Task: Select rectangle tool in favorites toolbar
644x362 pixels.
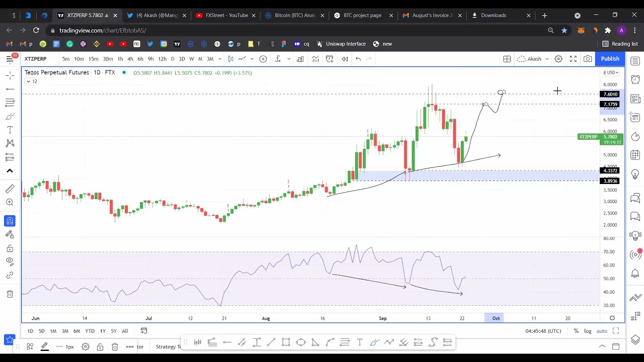Action: tap(286, 342)
